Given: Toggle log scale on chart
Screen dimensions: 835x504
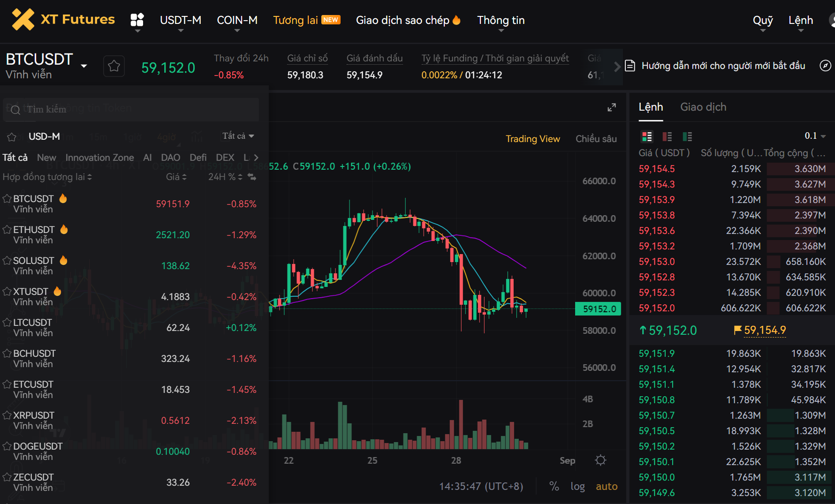Looking at the screenshot, I should (577, 486).
